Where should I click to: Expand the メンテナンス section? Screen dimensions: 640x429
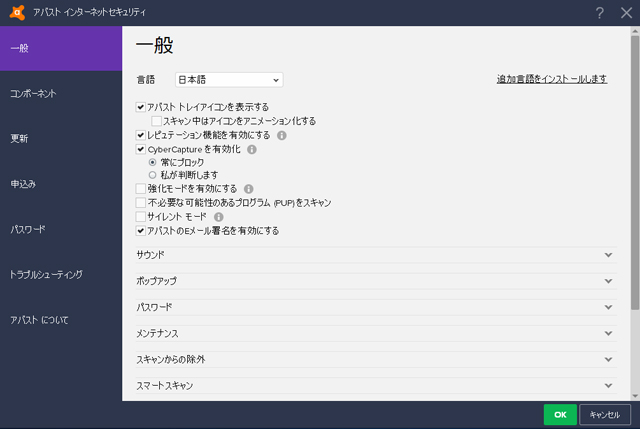[x=376, y=333]
